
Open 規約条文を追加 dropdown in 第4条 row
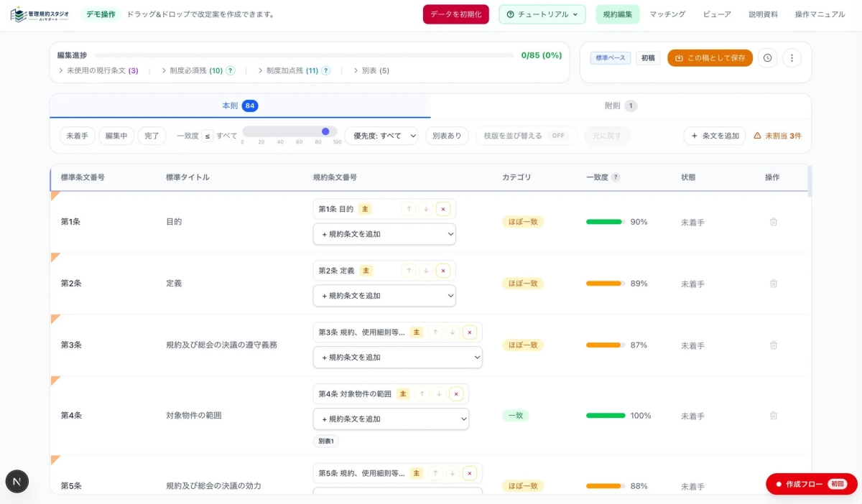(x=391, y=419)
